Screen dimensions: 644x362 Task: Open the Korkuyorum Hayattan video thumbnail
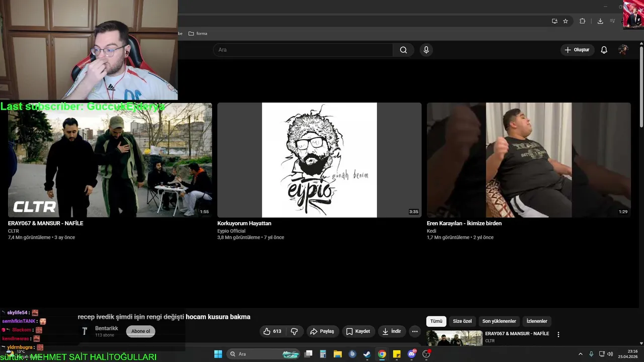(x=319, y=160)
